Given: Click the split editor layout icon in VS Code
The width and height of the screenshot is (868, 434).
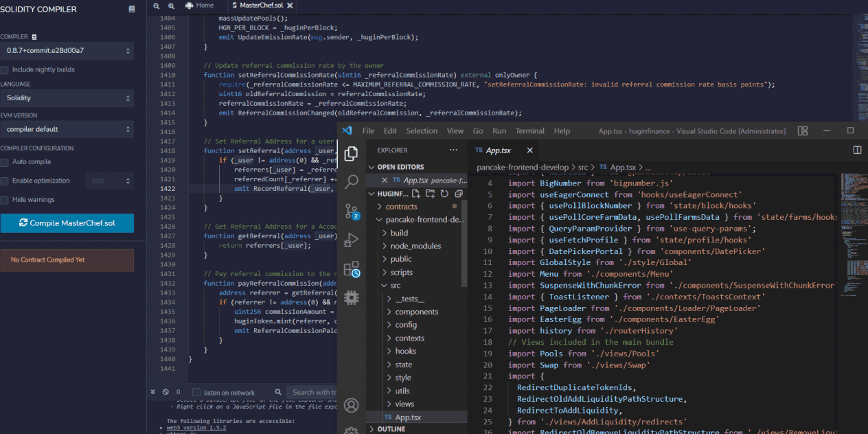Looking at the screenshot, I should point(857,150).
